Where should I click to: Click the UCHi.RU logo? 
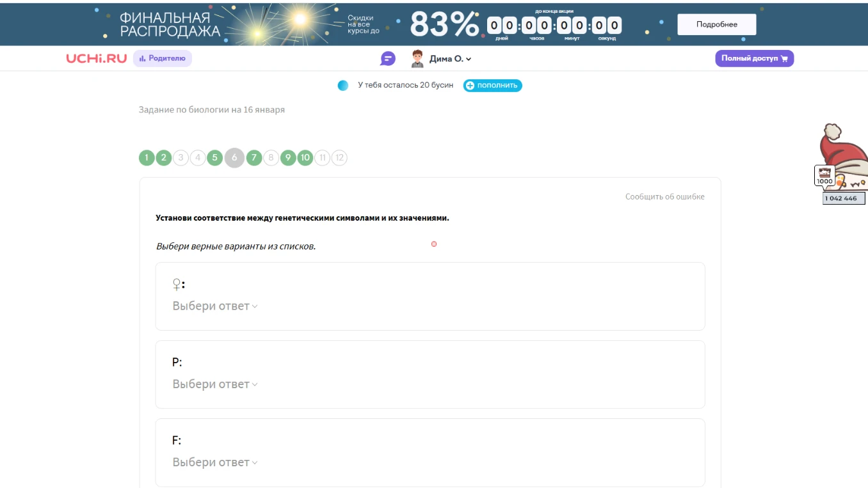pyautogui.click(x=97, y=59)
